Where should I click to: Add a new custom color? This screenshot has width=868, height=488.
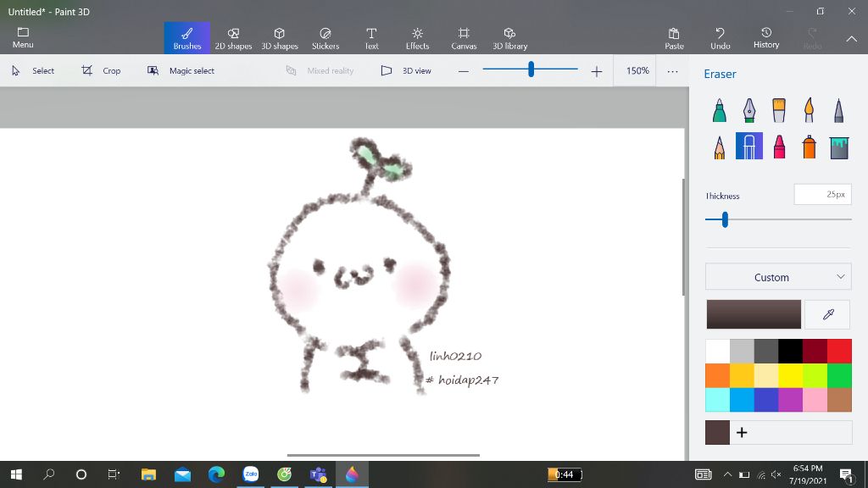[742, 432]
